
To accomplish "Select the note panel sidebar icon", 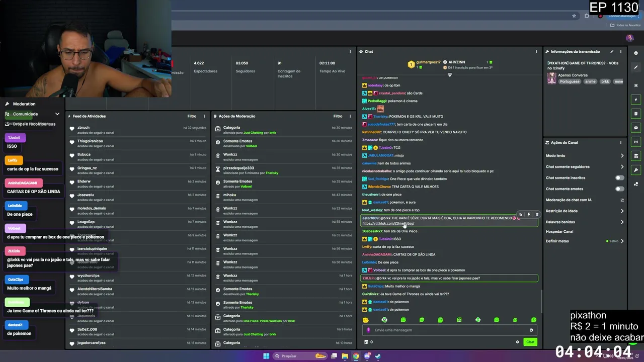I will coord(636,114).
